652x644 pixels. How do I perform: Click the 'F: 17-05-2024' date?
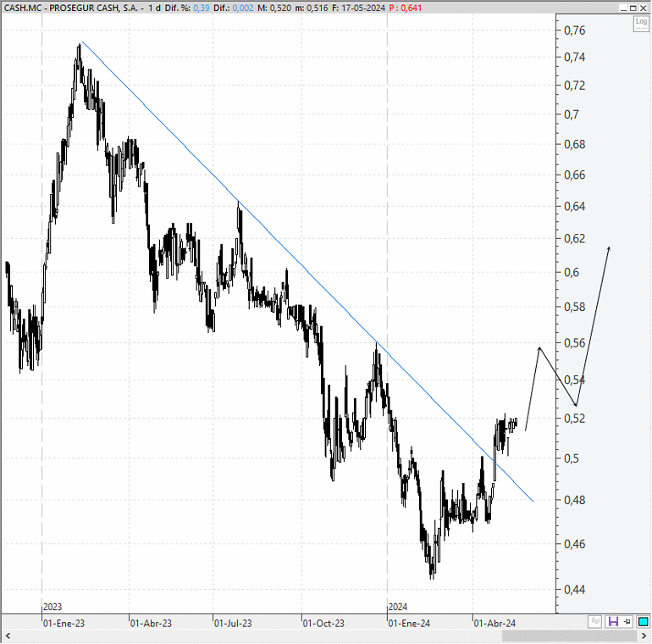tap(358, 8)
